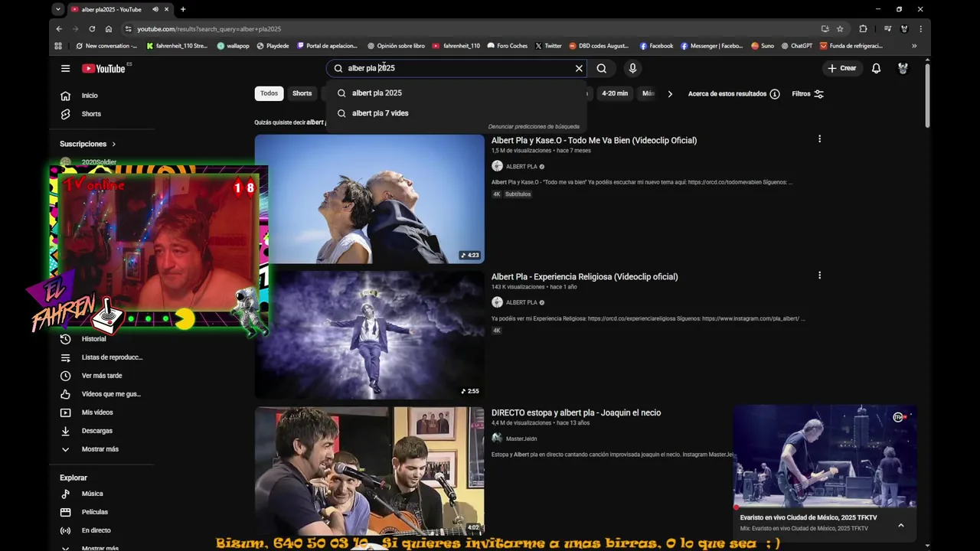Open the ChatGPT bookmark
Screen dimensions: 980x551
pyautogui.click(x=796, y=46)
